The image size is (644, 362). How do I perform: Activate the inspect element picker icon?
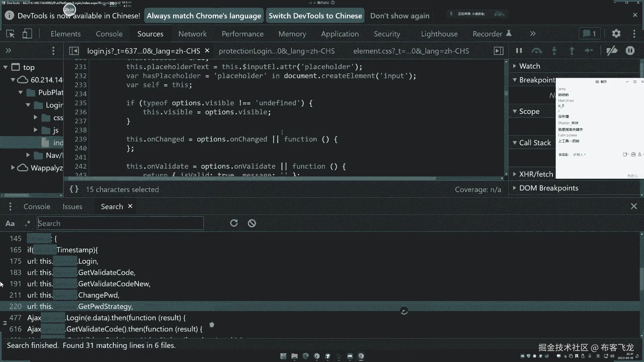pyautogui.click(x=10, y=34)
